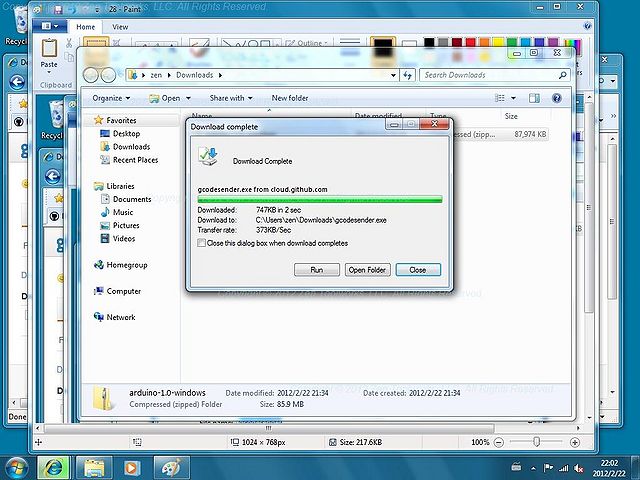Open the Videos library
This screenshot has width=640, height=480.
point(118,238)
